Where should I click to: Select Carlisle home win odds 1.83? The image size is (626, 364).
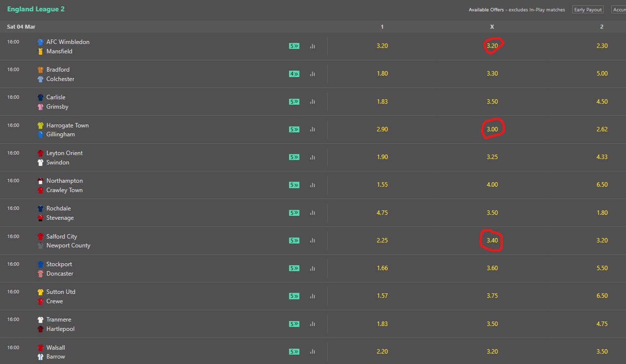(382, 102)
